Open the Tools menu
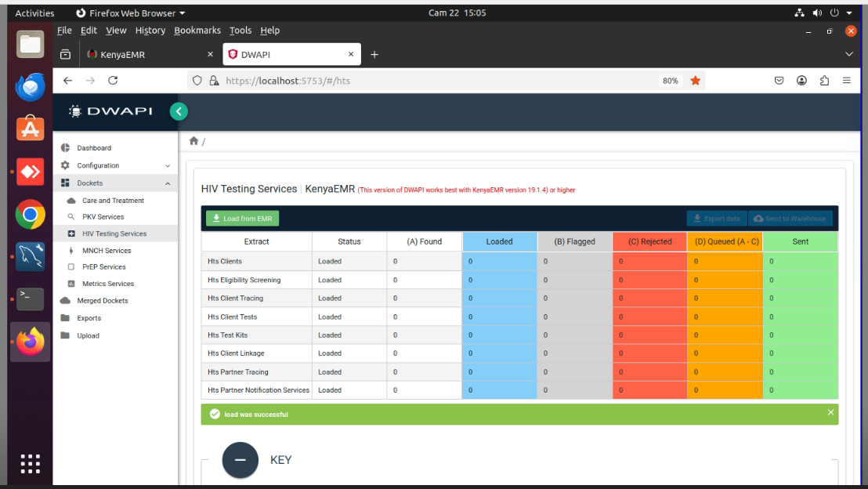The height and width of the screenshot is (489, 868). pyautogui.click(x=241, y=31)
